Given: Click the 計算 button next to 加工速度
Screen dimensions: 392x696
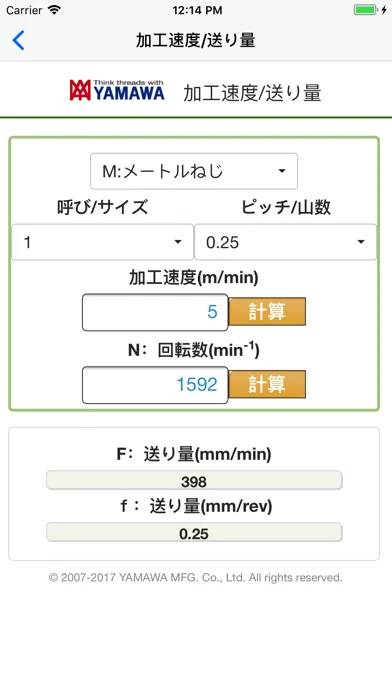Looking at the screenshot, I should (267, 312).
